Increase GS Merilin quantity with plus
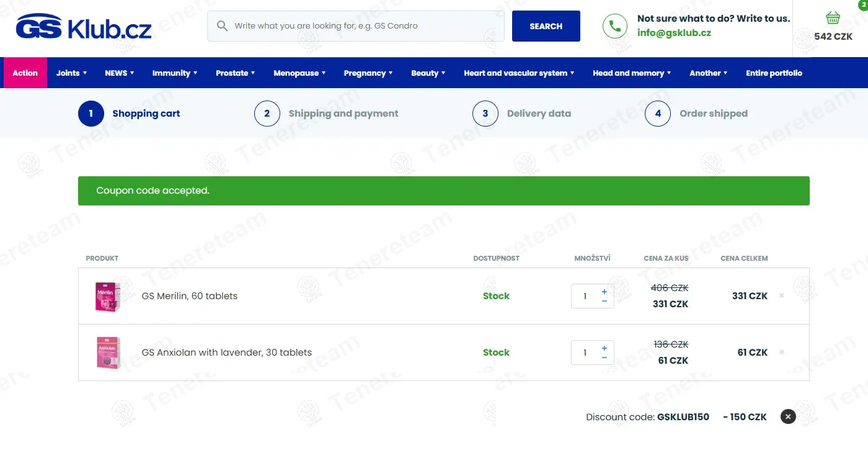868x450 pixels. (x=604, y=291)
